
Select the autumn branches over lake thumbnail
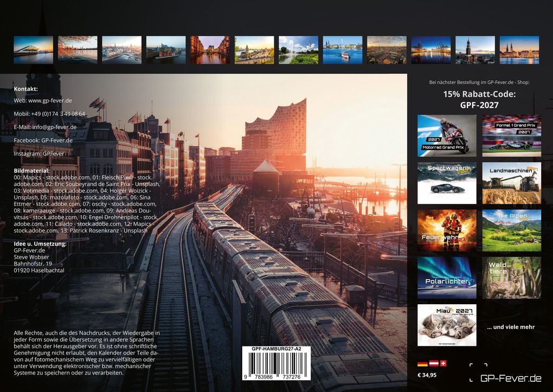pyautogui.click(x=78, y=50)
